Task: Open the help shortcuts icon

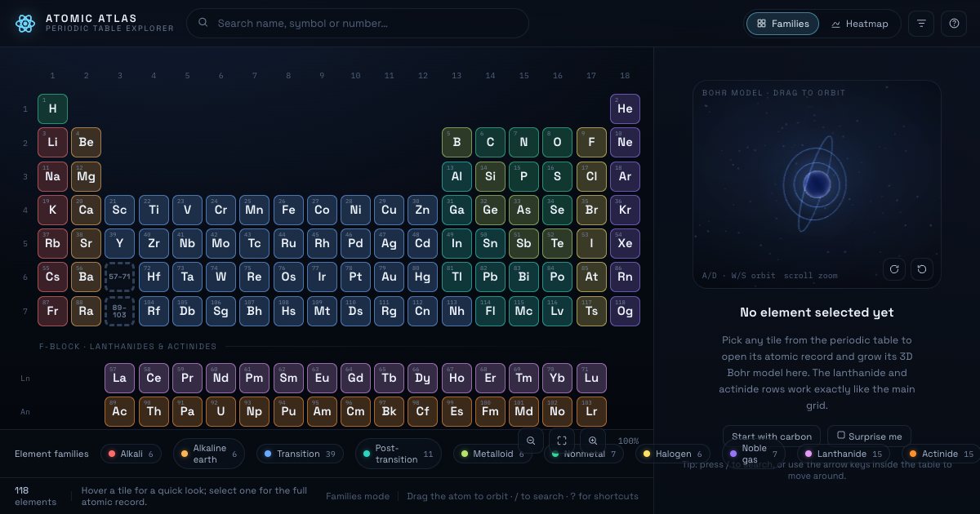Action: (954, 24)
